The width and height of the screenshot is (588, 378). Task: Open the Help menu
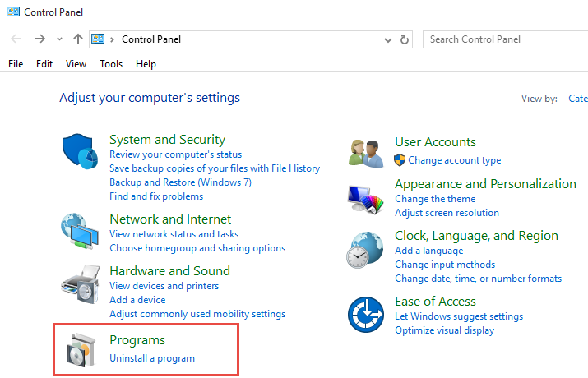tap(146, 64)
